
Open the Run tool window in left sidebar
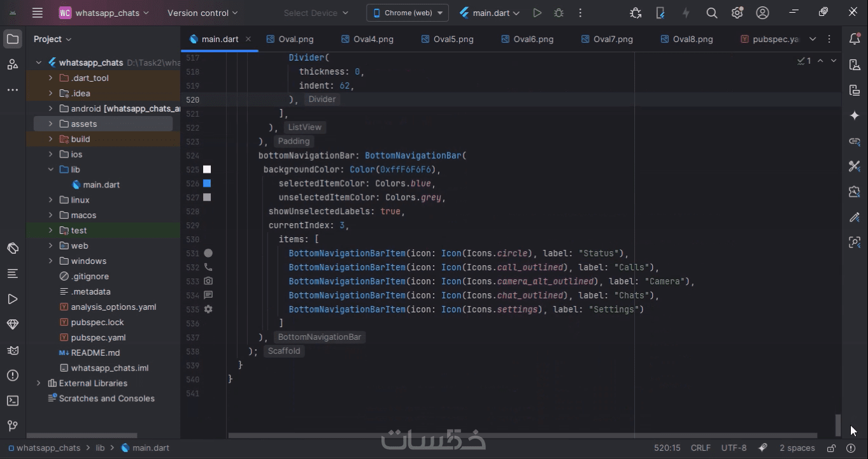pyautogui.click(x=13, y=299)
